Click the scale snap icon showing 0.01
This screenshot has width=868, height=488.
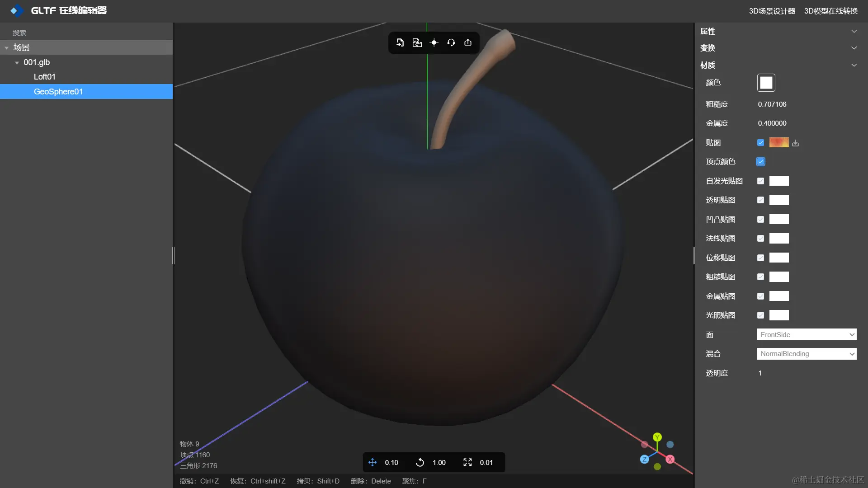pos(467,462)
